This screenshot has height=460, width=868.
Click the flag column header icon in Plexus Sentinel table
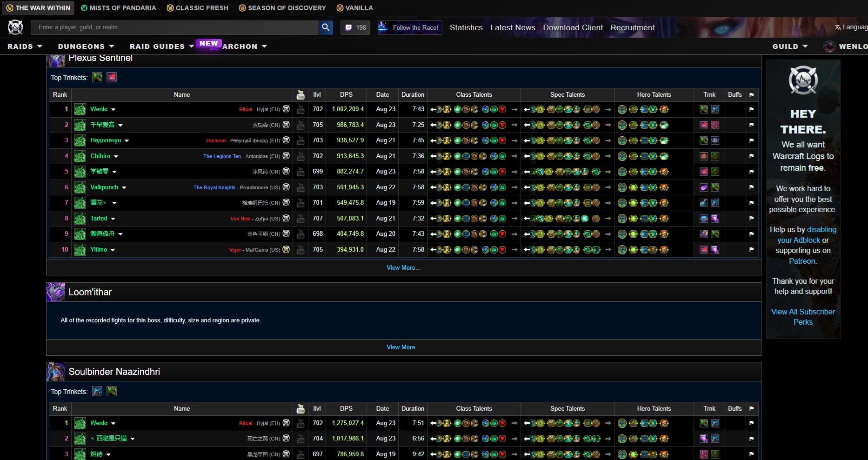(751, 95)
